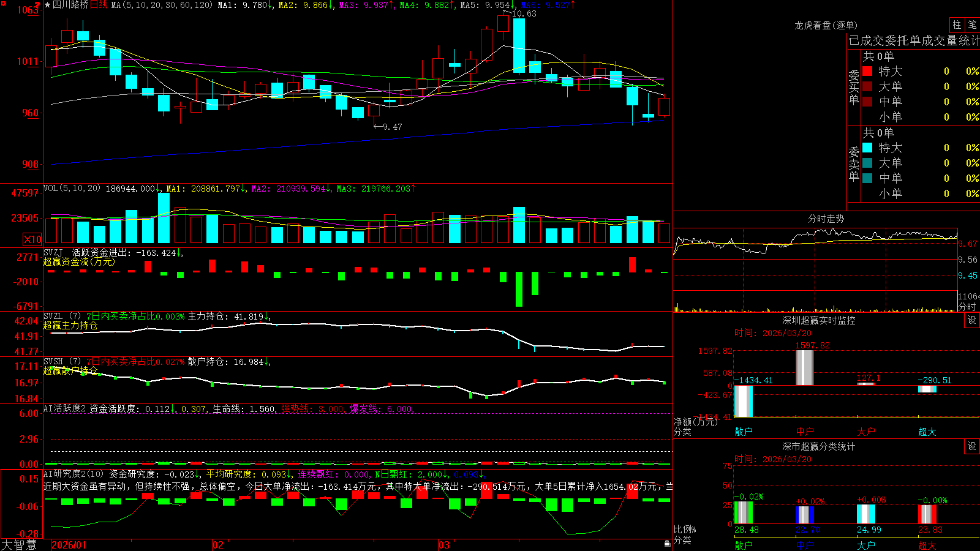
Task: Click the MA2: 9.866 value
Action: [x=306, y=5]
